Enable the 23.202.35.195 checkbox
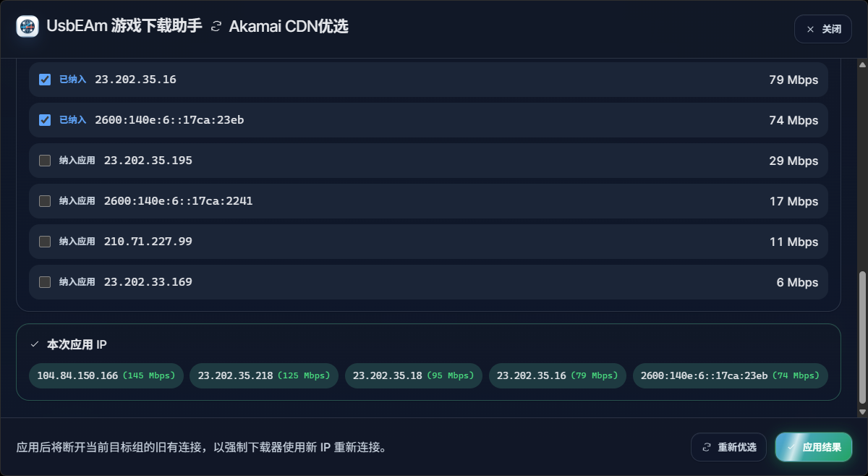This screenshot has height=476, width=868. click(x=45, y=161)
